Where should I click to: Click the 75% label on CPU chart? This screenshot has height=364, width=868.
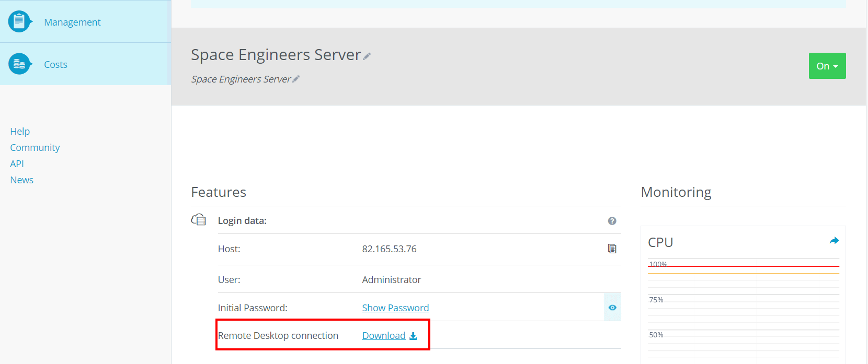[656, 300]
